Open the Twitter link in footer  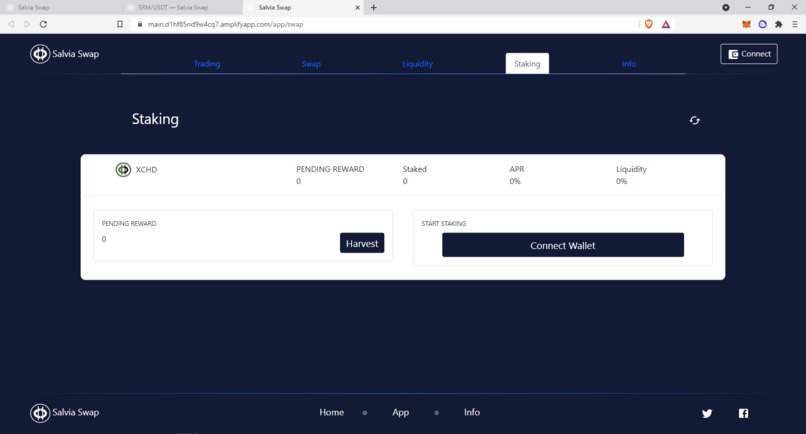707,413
